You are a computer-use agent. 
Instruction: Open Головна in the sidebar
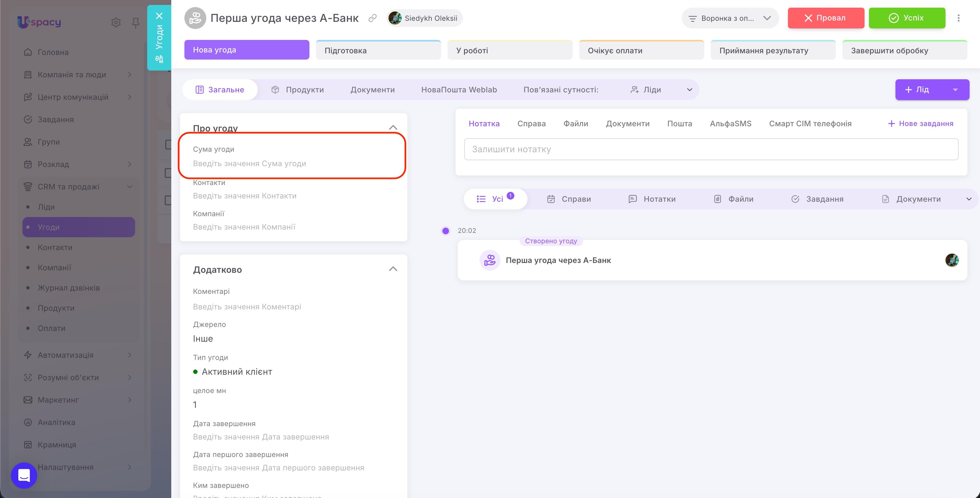53,52
